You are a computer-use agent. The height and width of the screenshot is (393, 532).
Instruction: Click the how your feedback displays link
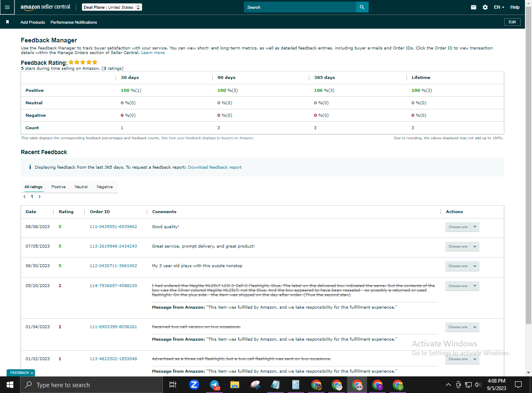(x=207, y=138)
